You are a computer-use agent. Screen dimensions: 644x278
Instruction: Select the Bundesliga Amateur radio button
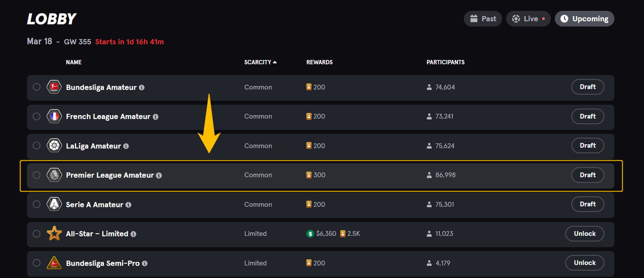37,87
